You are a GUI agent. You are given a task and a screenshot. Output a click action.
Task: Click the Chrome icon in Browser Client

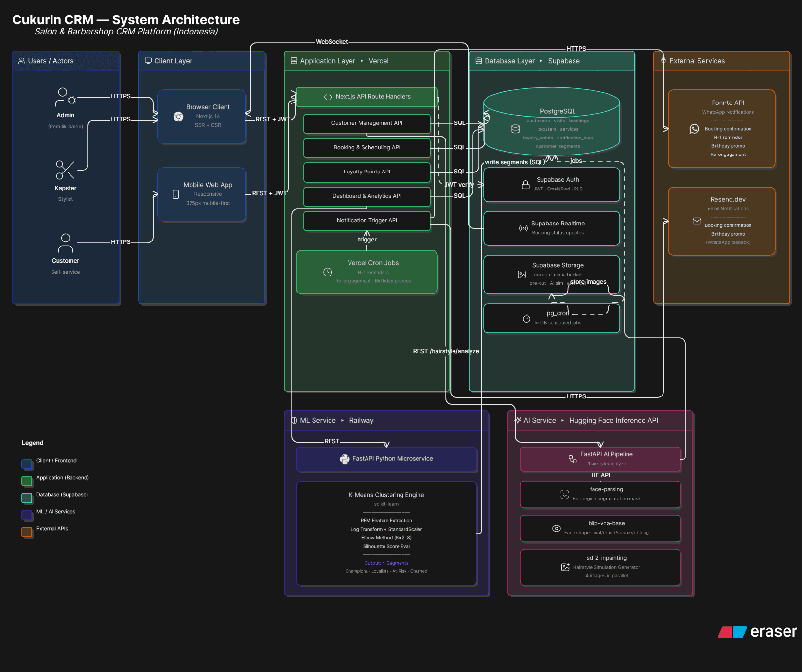[178, 117]
